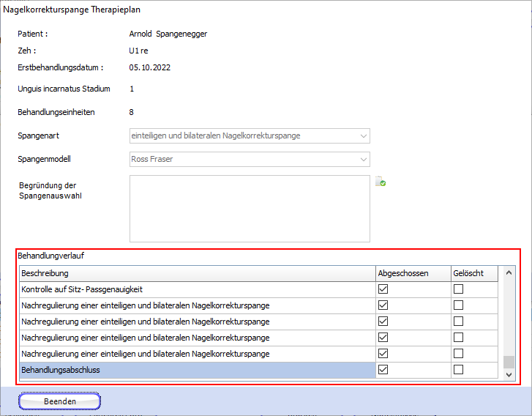Toggle Abgeschossen checkbox for Behandlungsabschluss
Screen dimensions: 532x416
[x=383, y=370]
